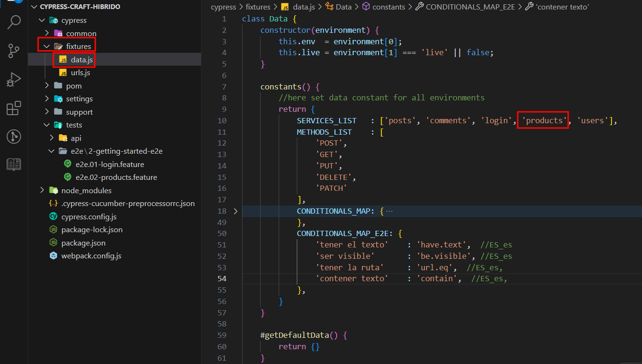This screenshot has width=642, height=364.
Task: Collapse the CYPRESS-CRAFT-HIBRIDO project root
Action: click(33, 7)
